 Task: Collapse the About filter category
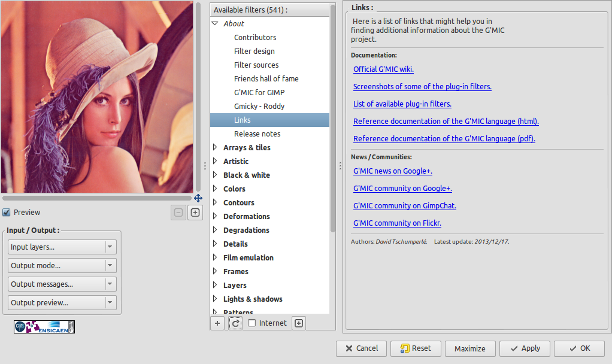tap(215, 23)
